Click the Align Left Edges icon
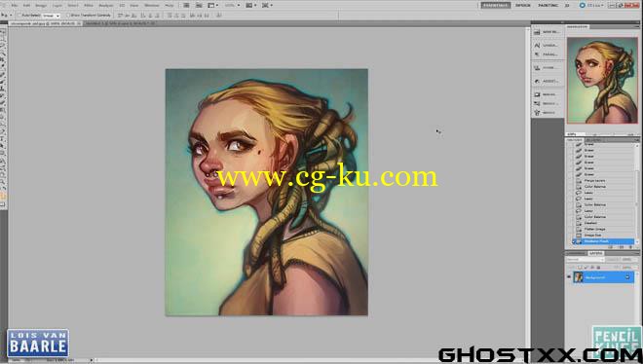 coord(142,16)
